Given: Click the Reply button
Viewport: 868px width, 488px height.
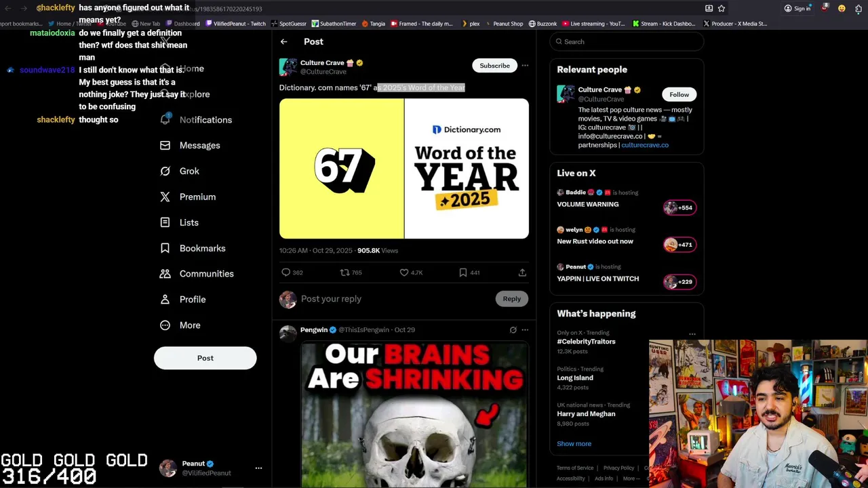Looking at the screenshot, I should 512,299.
